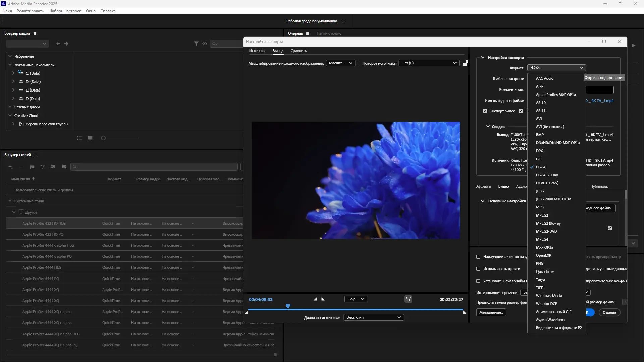Click the filter funnel icon in Media Browser
Screen dimensions: 644x362
[196, 44]
